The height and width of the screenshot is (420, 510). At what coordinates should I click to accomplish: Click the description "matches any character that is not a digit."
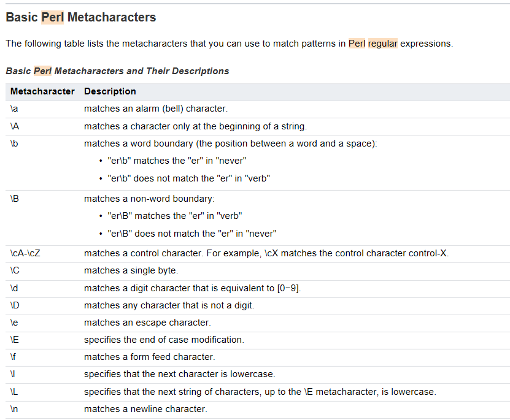coord(169,305)
